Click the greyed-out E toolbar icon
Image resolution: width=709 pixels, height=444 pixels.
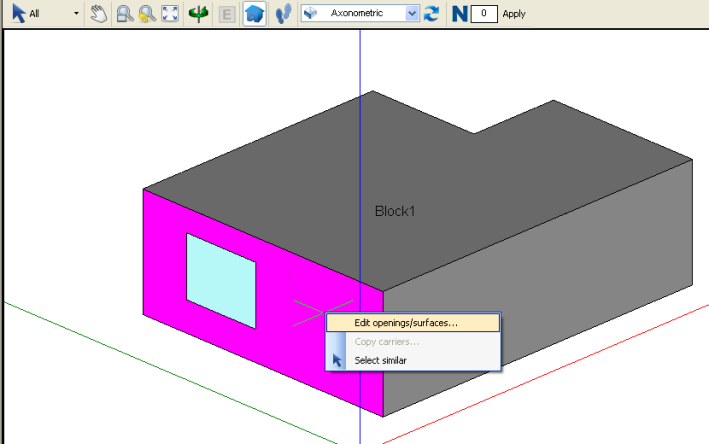coord(227,14)
